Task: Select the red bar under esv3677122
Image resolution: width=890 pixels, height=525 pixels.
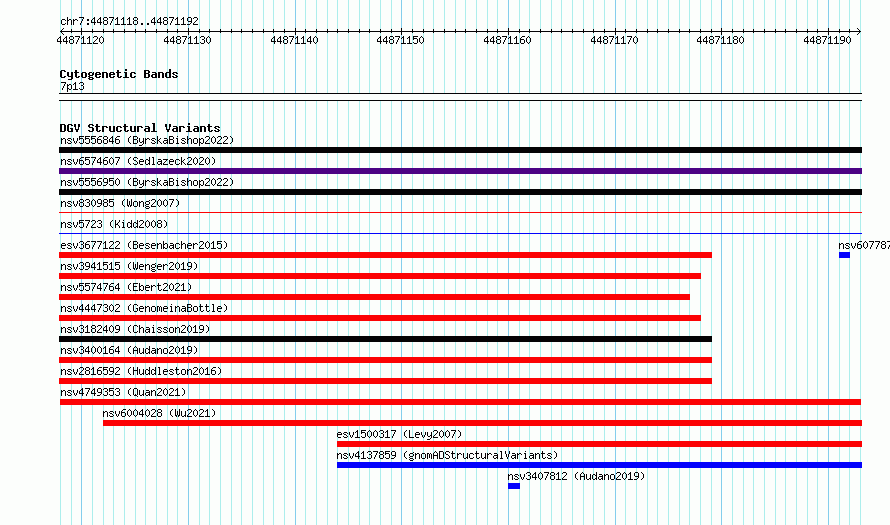Action: 385,255
